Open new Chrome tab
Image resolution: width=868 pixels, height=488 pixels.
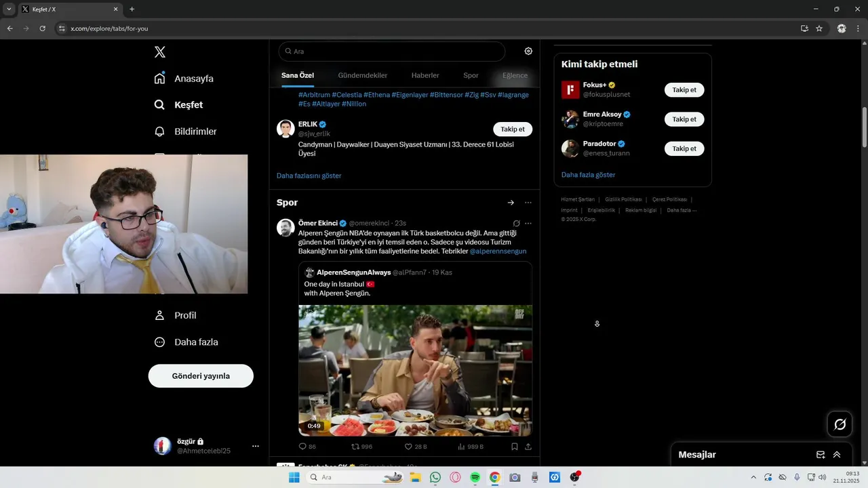pyautogui.click(x=132, y=9)
